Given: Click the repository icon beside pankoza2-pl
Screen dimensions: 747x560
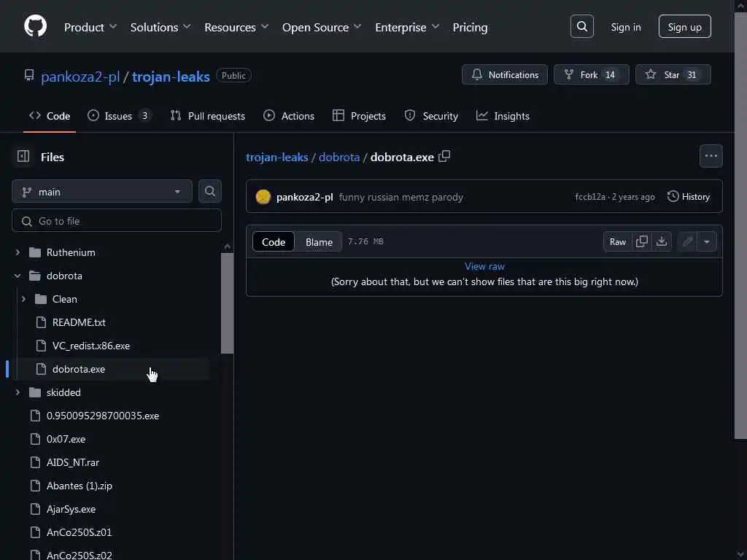Looking at the screenshot, I should [x=29, y=76].
